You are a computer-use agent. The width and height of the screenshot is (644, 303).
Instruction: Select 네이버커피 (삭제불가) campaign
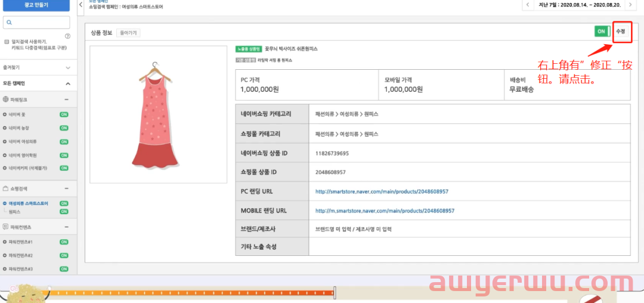coord(27,168)
